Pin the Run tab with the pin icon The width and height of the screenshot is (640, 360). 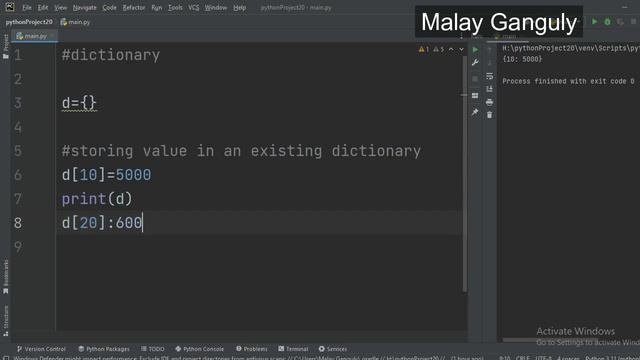475,112
